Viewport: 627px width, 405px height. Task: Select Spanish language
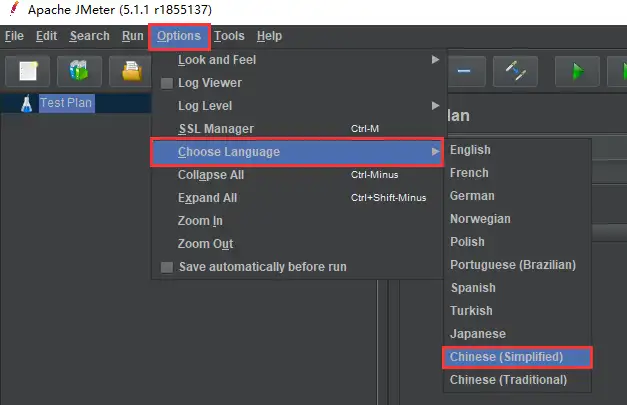pyautogui.click(x=517, y=288)
